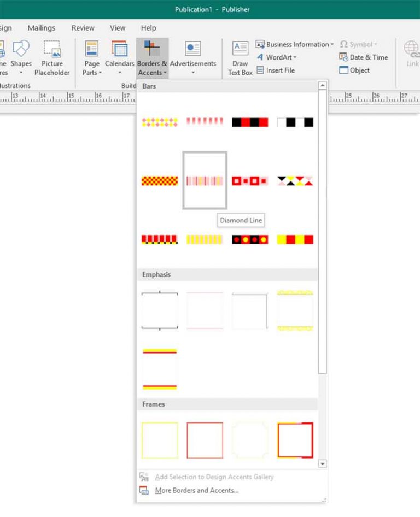The width and height of the screenshot is (420, 517).
Task: Switch to the Mailings tab
Action: (41, 28)
